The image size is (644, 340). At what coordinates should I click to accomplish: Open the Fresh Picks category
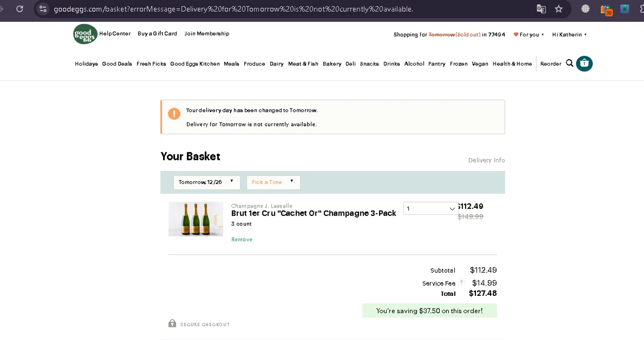(151, 64)
